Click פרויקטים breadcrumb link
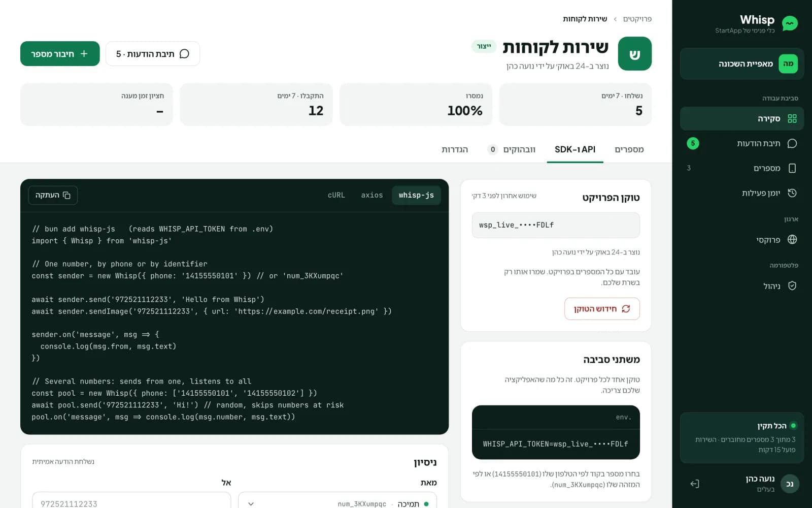 (x=637, y=19)
